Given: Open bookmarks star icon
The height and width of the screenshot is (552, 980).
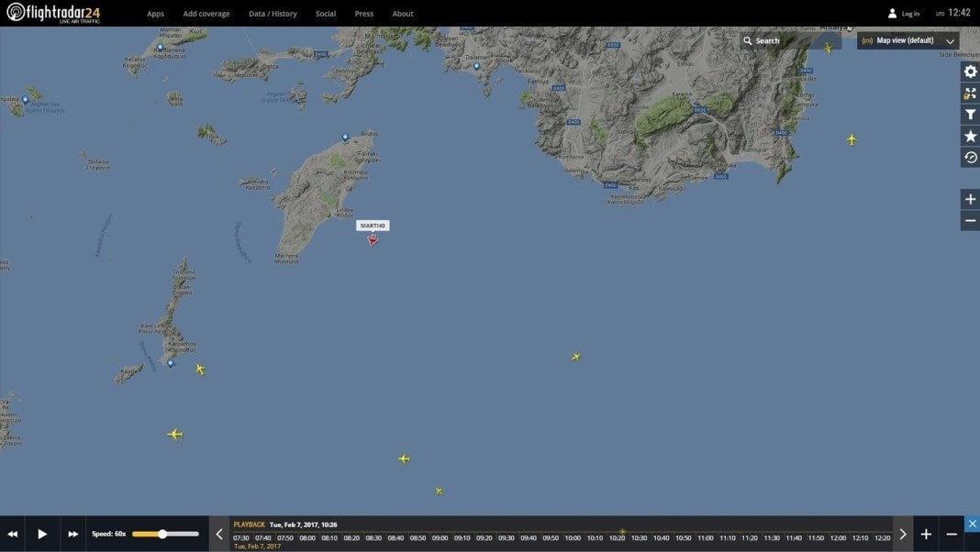Looking at the screenshot, I should 970,136.
